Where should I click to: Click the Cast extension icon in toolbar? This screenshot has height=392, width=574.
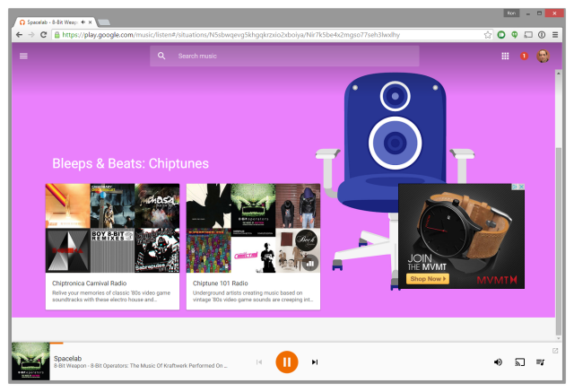[528, 35]
